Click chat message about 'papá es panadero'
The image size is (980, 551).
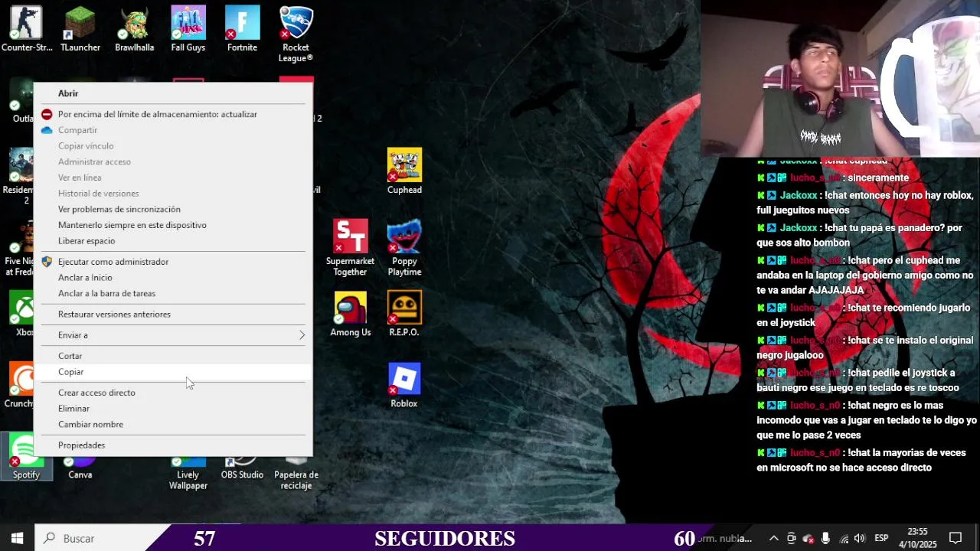pos(860,235)
